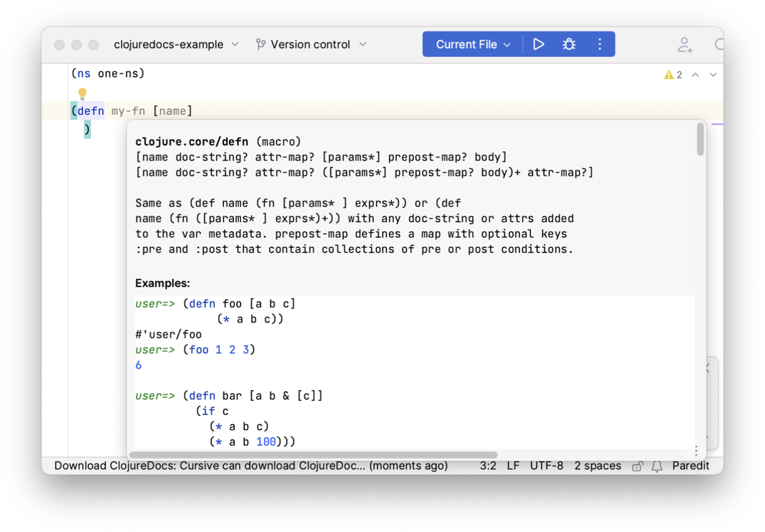
Task: Open Version control dropdown
Action: tap(311, 44)
